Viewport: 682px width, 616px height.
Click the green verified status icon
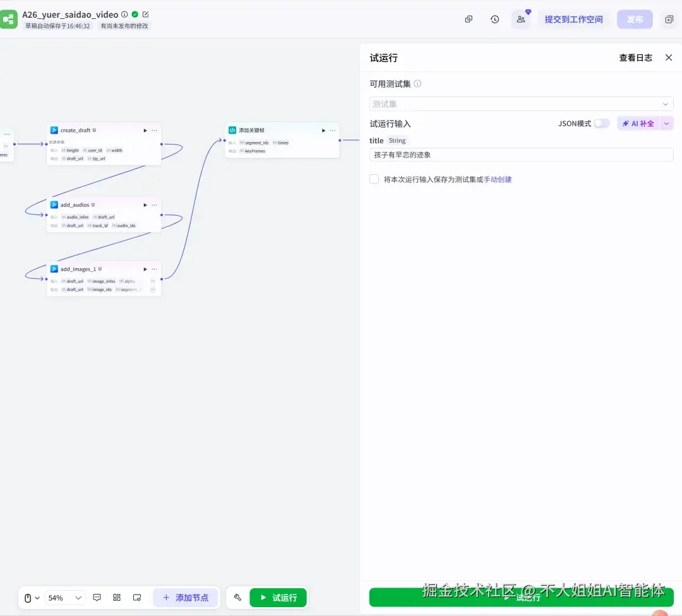click(x=135, y=15)
